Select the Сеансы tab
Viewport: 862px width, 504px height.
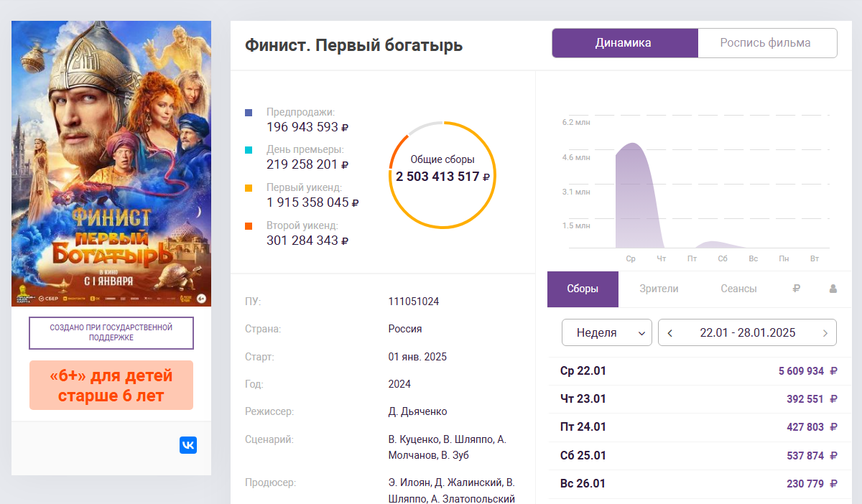point(738,289)
